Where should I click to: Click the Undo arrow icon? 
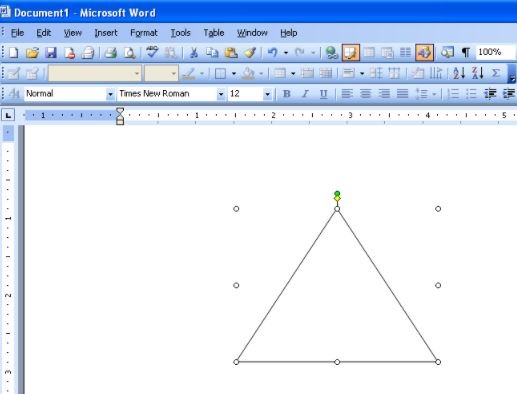[273, 53]
